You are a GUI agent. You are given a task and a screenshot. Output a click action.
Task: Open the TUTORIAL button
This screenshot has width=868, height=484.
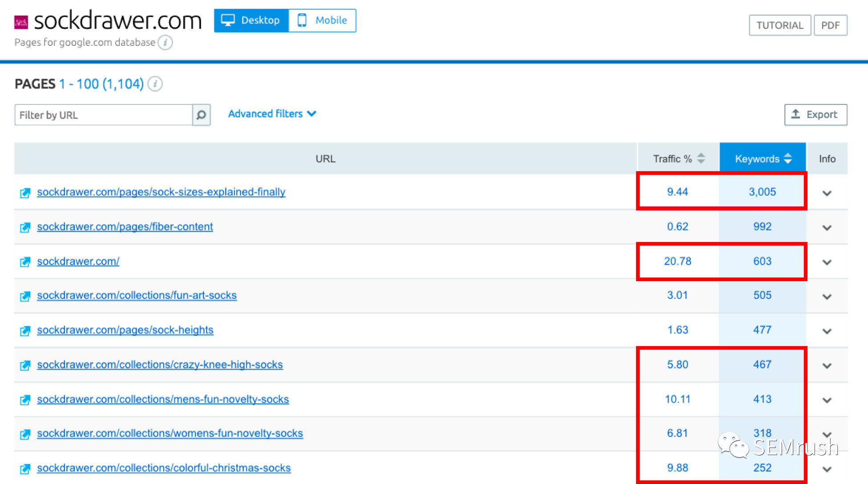780,25
